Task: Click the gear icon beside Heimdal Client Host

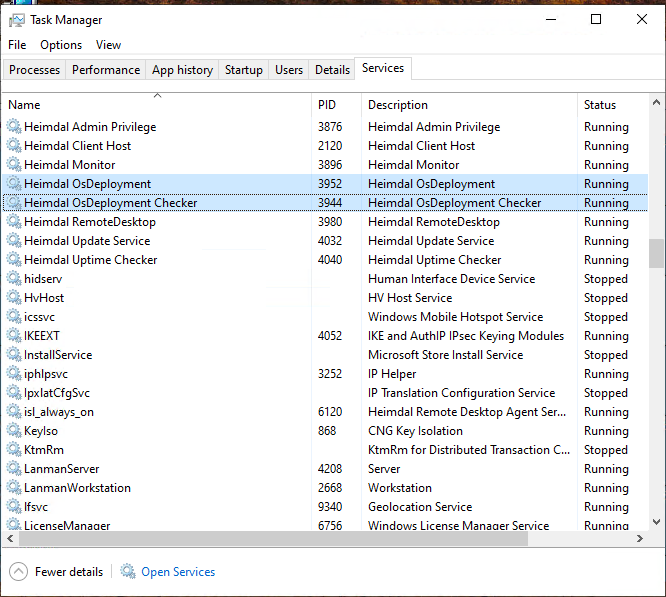Action: [x=14, y=146]
